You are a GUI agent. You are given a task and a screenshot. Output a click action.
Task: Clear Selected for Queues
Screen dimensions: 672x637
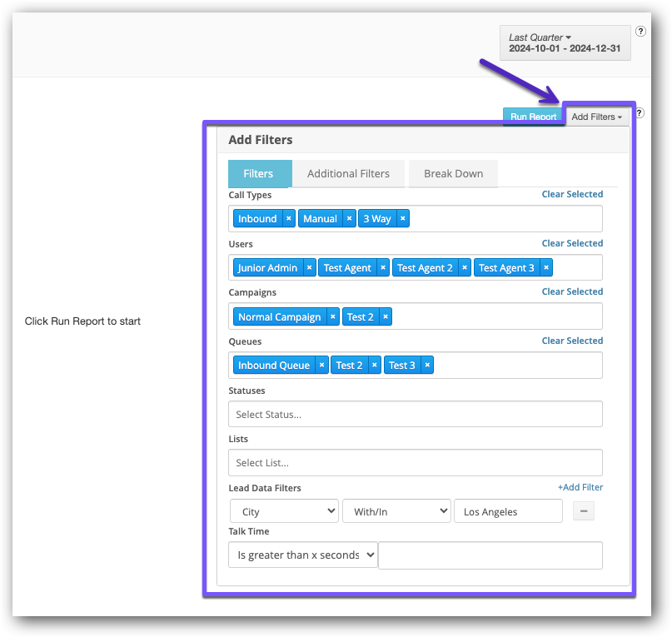point(572,341)
